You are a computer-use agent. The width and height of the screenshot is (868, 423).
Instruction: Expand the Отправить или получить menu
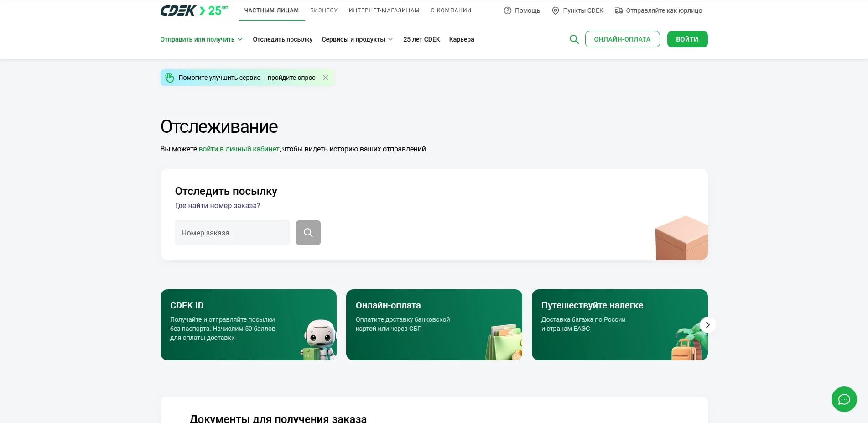point(201,39)
